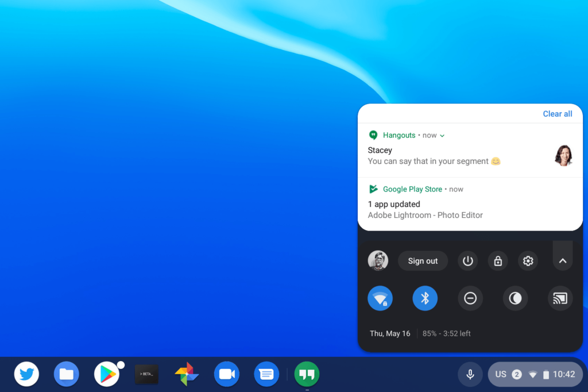Open the Messages app in the shelf
The image size is (588, 392).
click(x=266, y=374)
